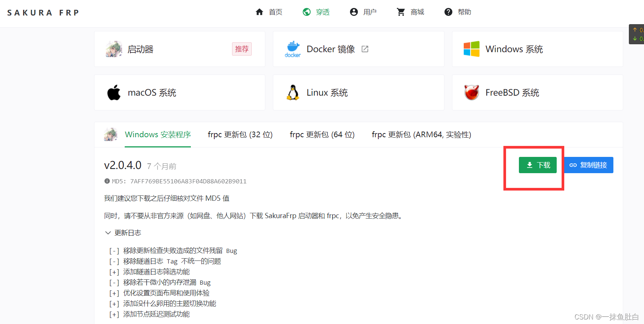The height and width of the screenshot is (324, 644).
Task: Switch to frpc 更新包 (ARM64, 实验性) tab
Action: (421, 135)
